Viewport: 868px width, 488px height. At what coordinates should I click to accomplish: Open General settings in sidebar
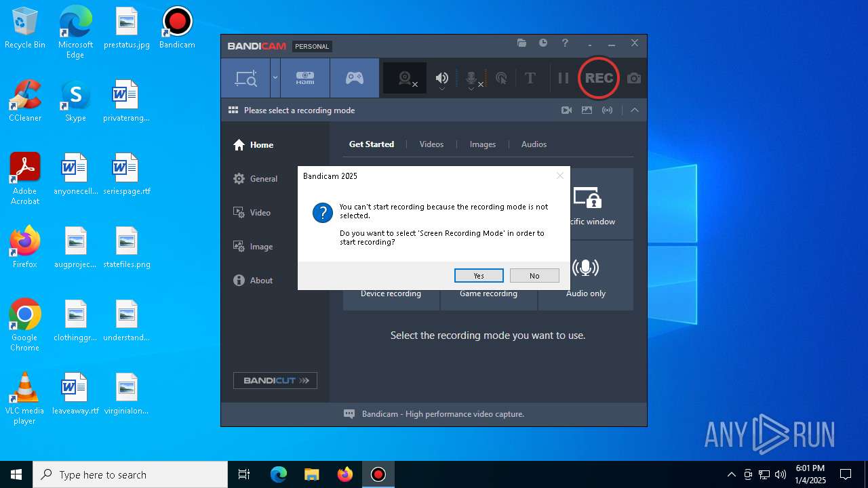tap(256, 179)
